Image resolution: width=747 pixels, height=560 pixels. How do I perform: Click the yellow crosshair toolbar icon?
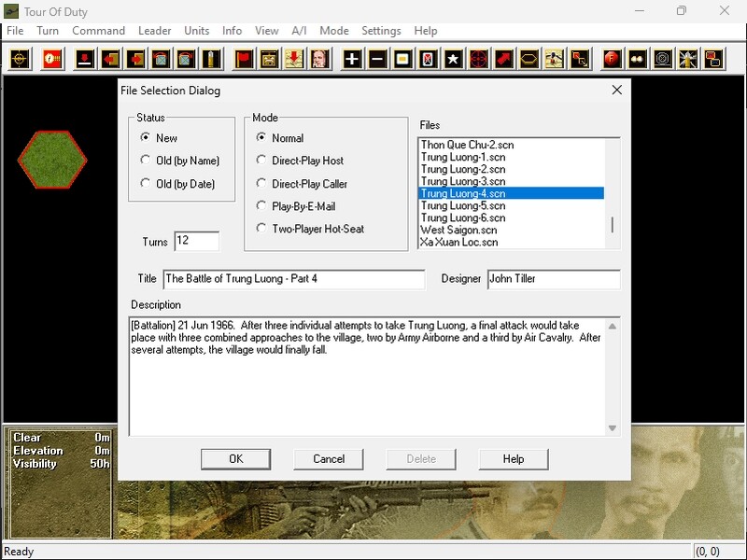[20, 60]
